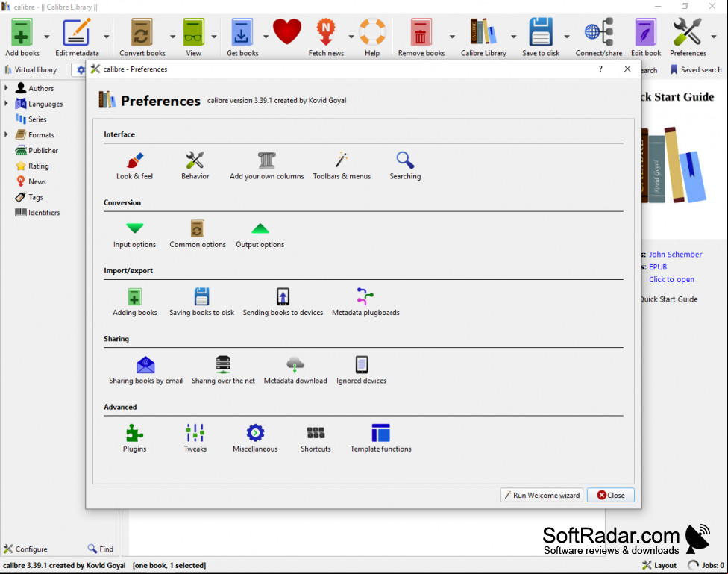The image size is (728, 574).
Task: Open Toolbars & menus settings
Action: (342, 166)
